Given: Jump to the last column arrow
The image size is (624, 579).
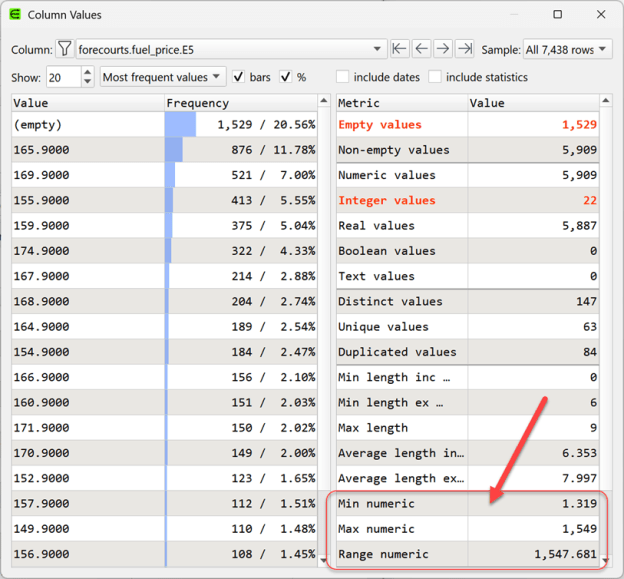Looking at the screenshot, I should [x=464, y=49].
